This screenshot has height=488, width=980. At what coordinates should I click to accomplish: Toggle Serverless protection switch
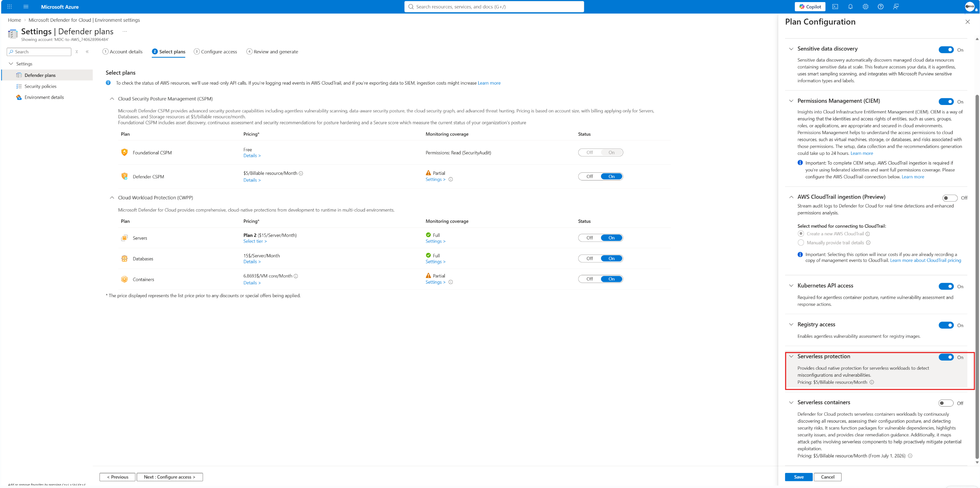point(946,357)
